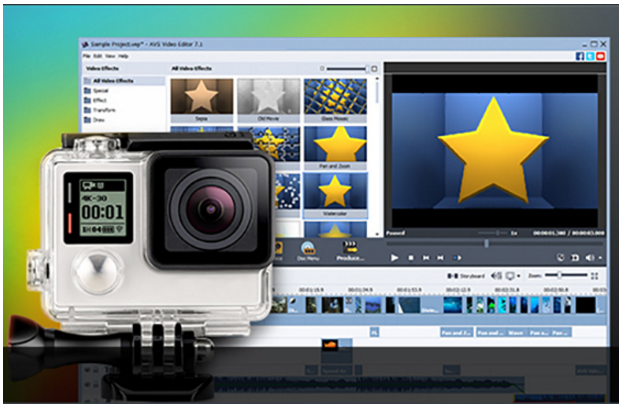Choose the Old Movie effect thumbnail
The height and width of the screenshot is (409, 621).
pyautogui.click(x=269, y=101)
